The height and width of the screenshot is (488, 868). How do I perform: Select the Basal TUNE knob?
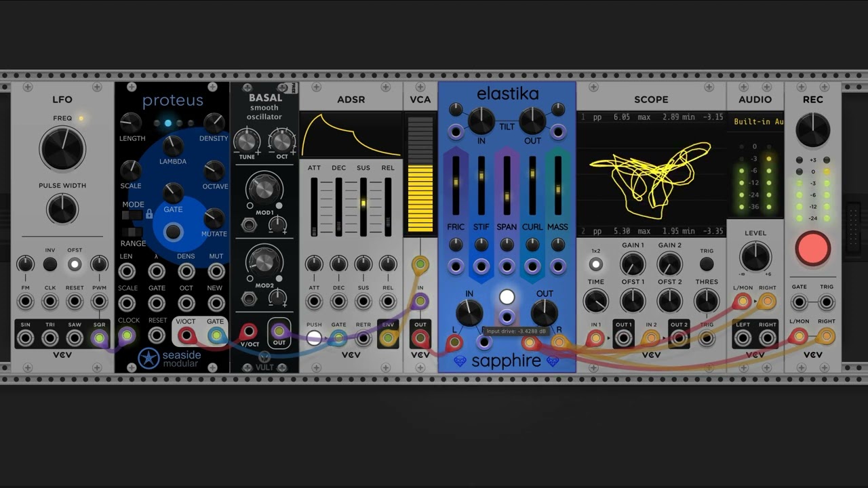247,141
